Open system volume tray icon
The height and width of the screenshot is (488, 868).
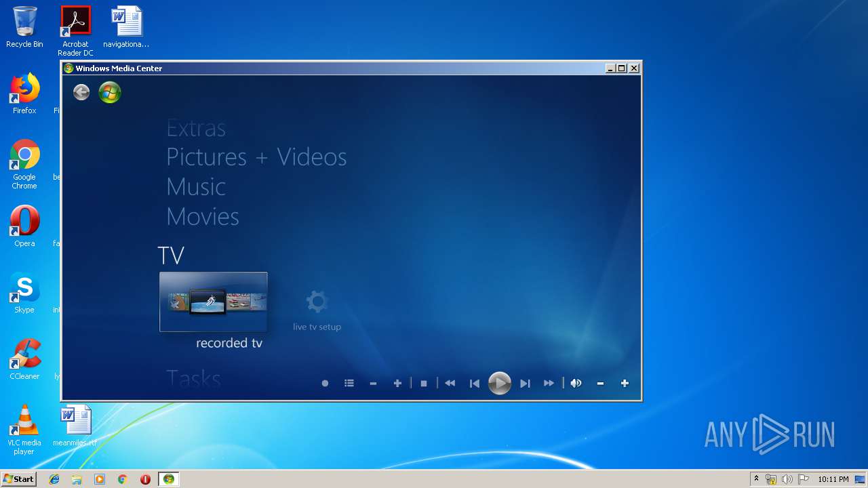pyautogui.click(x=787, y=479)
